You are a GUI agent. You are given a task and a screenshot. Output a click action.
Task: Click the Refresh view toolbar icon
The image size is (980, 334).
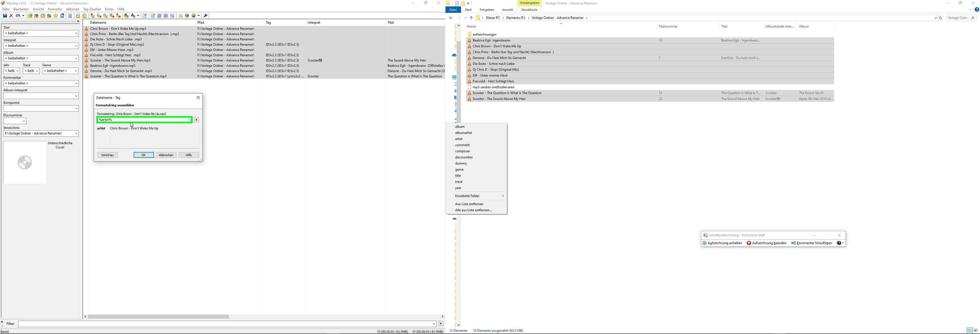point(62,16)
